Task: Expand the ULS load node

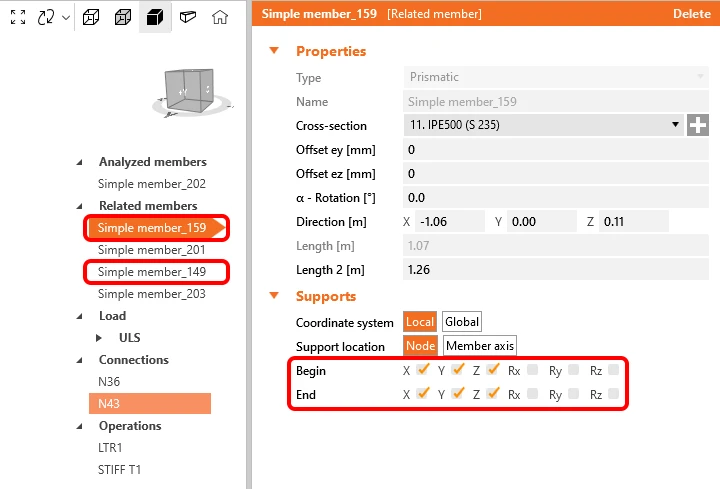Action: [99, 338]
